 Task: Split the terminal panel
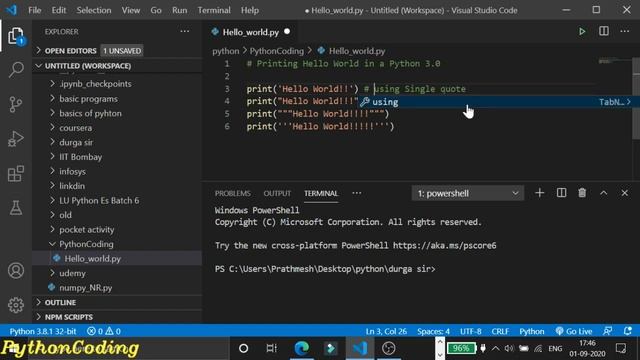tap(561, 193)
